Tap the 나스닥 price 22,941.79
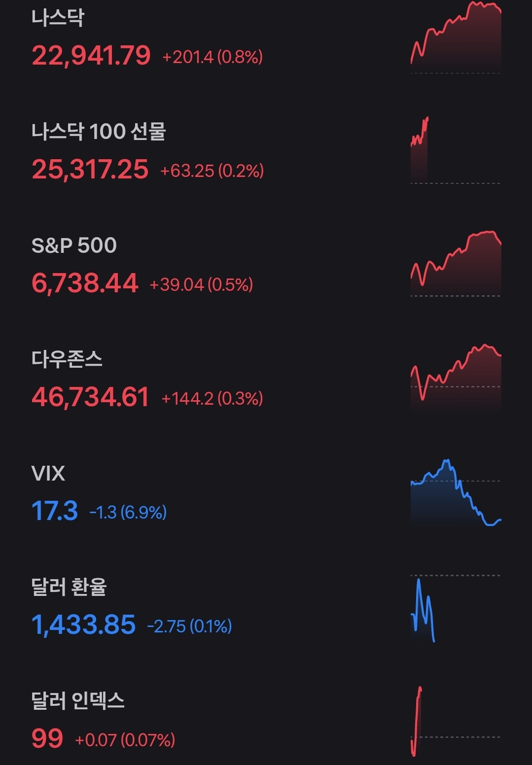The height and width of the screenshot is (765, 532). tap(91, 55)
